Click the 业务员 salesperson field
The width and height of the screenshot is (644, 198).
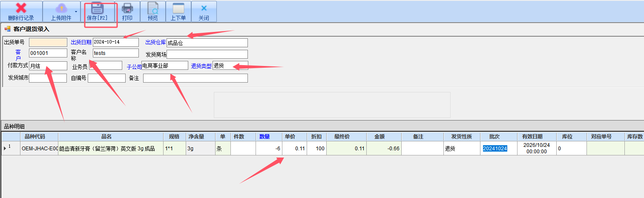[x=105, y=66]
